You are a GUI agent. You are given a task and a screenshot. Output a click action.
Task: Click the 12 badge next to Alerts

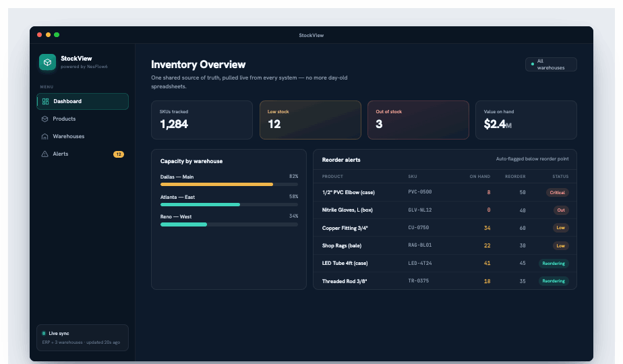[x=119, y=154]
